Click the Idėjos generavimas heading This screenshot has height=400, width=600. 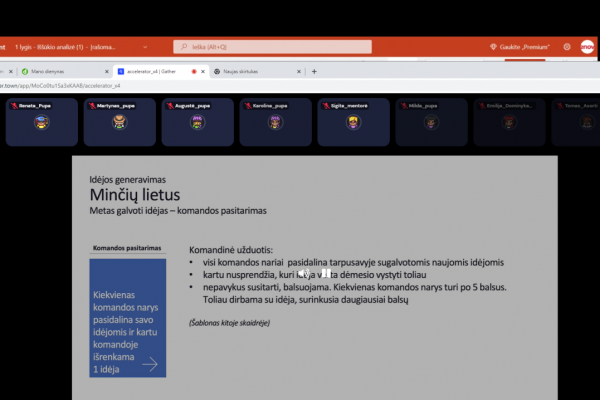coord(127,180)
